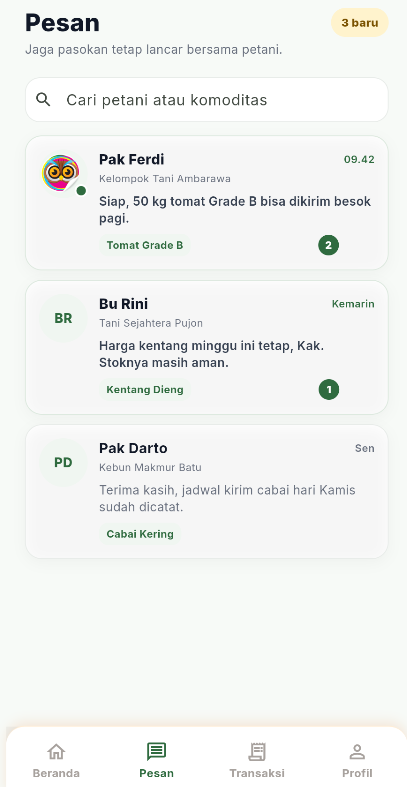Open Pak Ferdi's tomato message text

point(235,210)
